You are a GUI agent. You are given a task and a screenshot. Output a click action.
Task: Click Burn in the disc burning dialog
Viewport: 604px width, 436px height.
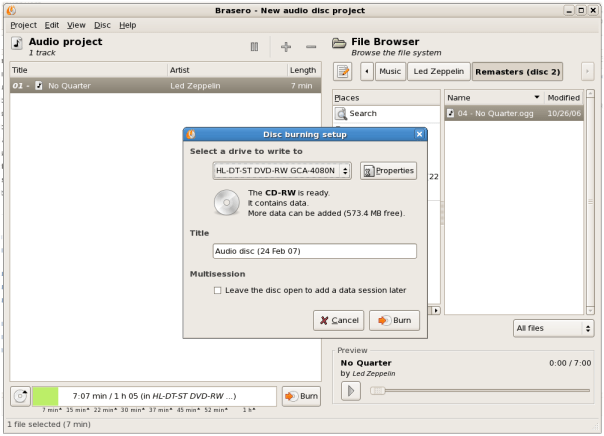click(394, 320)
